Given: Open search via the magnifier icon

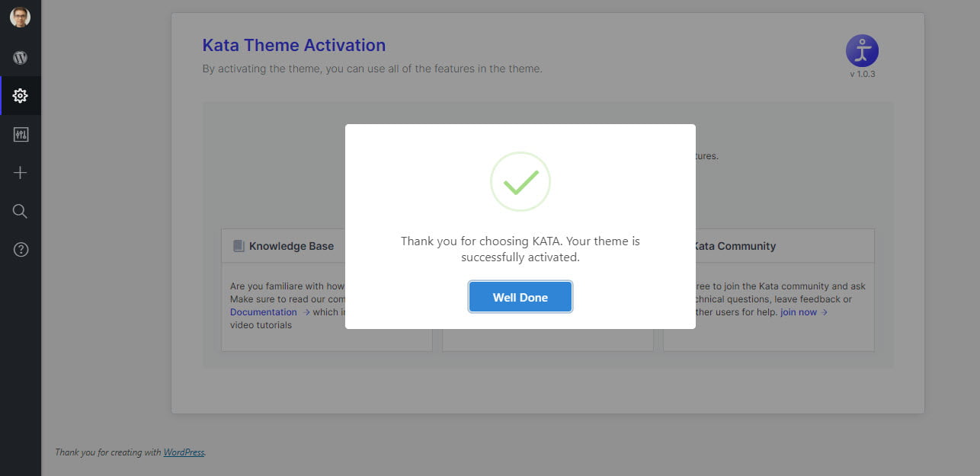Looking at the screenshot, I should pos(21,212).
